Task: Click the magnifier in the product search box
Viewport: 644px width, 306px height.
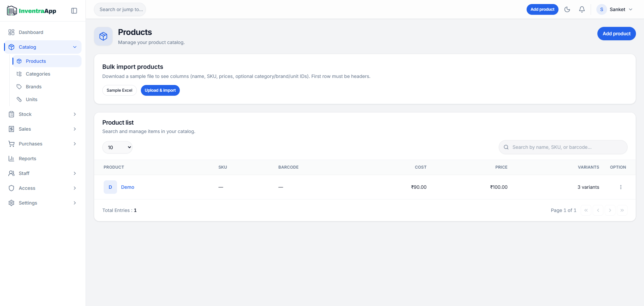Action: pyautogui.click(x=506, y=147)
